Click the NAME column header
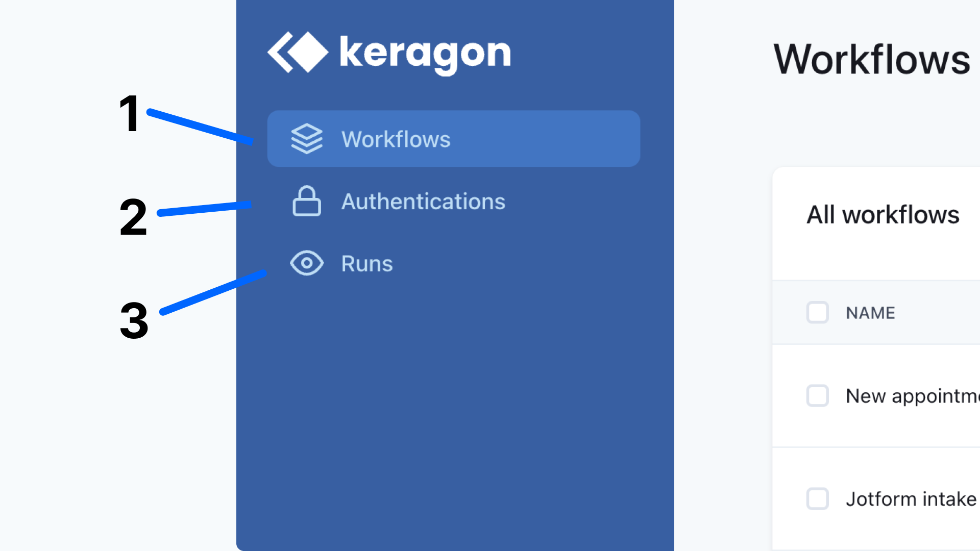The image size is (980, 551). tap(871, 313)
